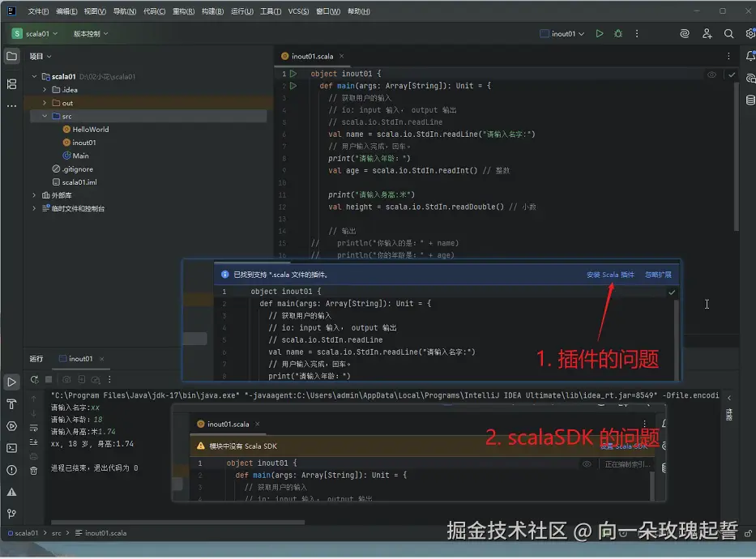Click src in the bottom breadcrumb bar
This screenshot has height=559, width=756.
click(57, 533)
